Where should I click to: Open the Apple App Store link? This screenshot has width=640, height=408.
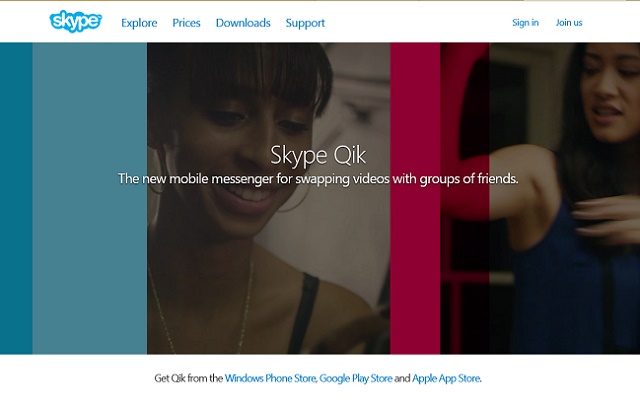coord(446,378)
